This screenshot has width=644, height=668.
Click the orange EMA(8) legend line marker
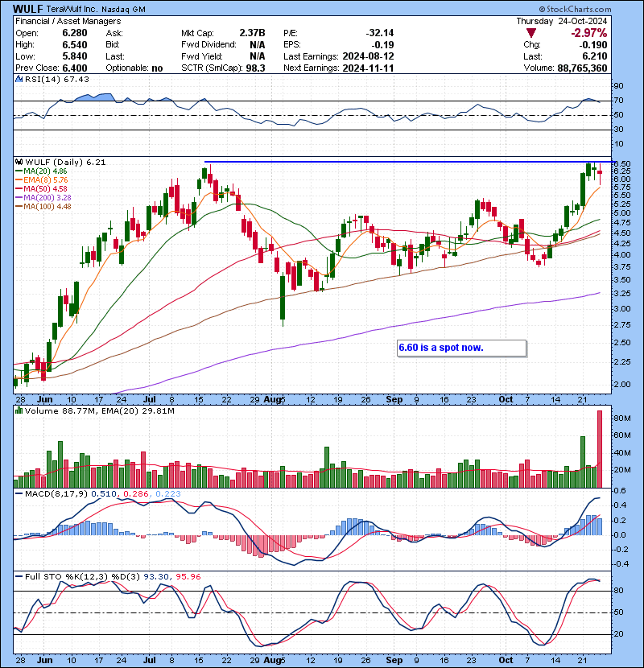pos(19,180)
